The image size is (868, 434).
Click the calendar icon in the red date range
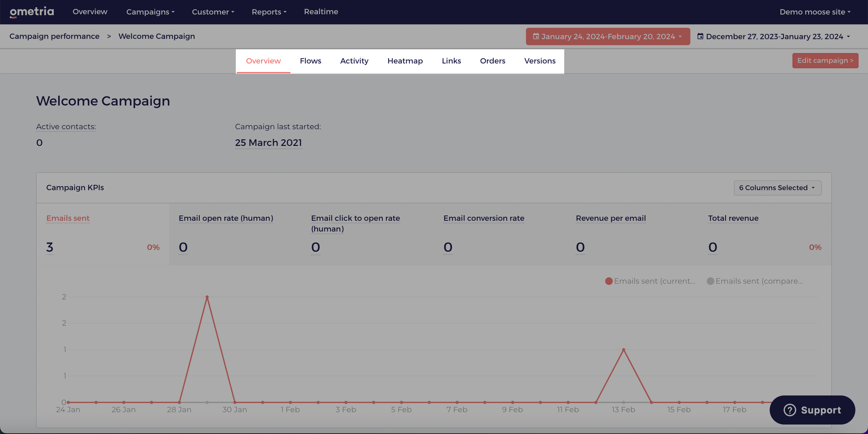[536, 36]
